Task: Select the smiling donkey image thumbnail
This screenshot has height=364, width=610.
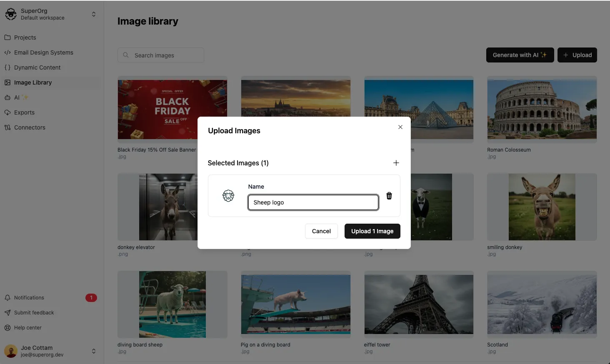Action: click(542, 207)
